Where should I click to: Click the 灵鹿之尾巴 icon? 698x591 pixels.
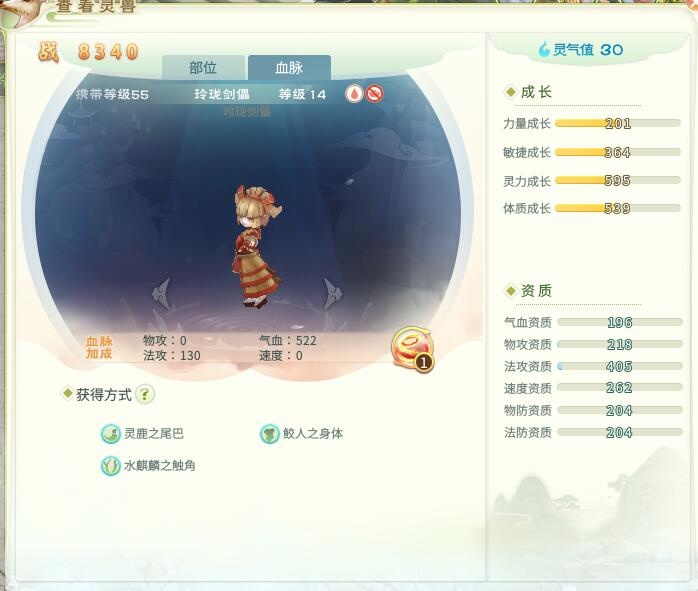tap(110, 433)
